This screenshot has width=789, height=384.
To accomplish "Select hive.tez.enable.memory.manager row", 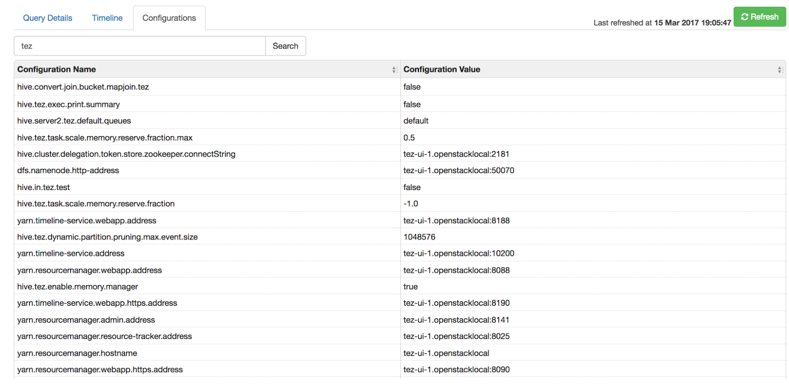I will [x=400, y=286].
